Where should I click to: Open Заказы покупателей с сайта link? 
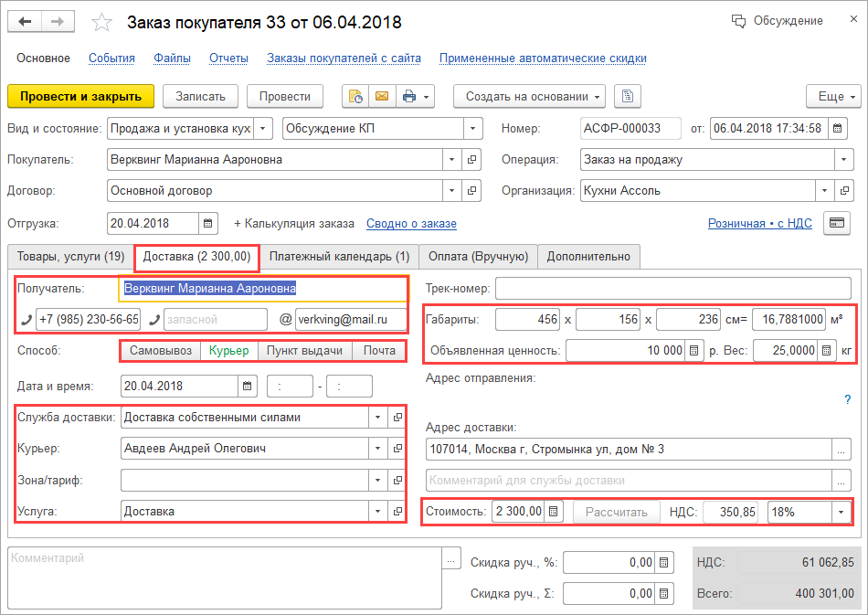[x=344, y=58]
